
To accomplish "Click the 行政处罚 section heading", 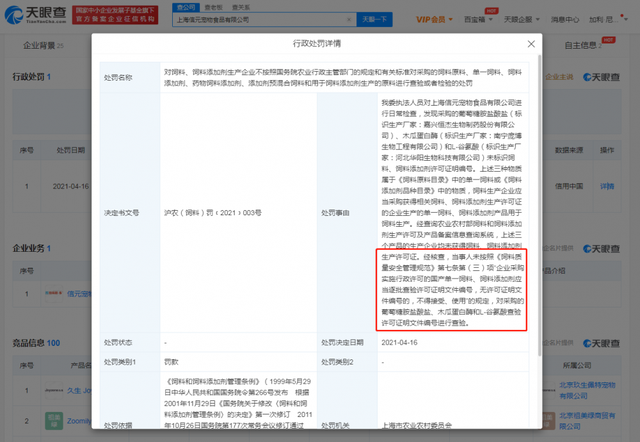I will [x=31, y=77].
